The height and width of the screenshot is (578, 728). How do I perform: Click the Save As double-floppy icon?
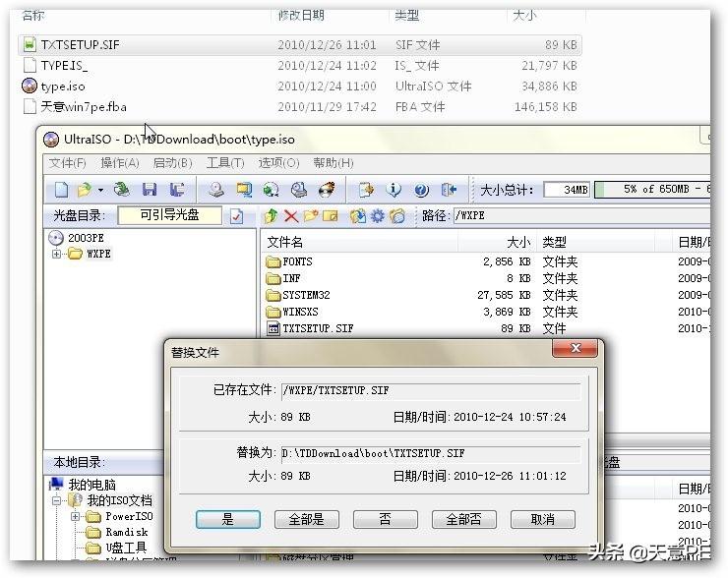[x=176, y=190]
